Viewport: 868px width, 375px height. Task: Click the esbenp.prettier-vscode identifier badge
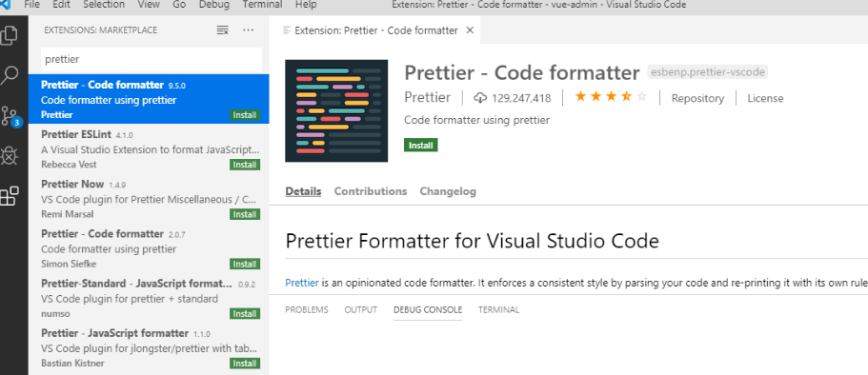(708, 72)
